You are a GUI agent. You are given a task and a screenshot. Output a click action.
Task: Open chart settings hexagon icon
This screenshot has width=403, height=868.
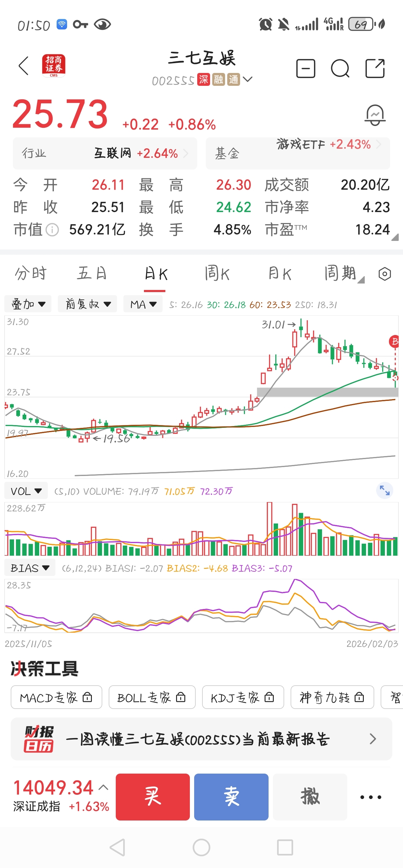(x=385, y=274)
